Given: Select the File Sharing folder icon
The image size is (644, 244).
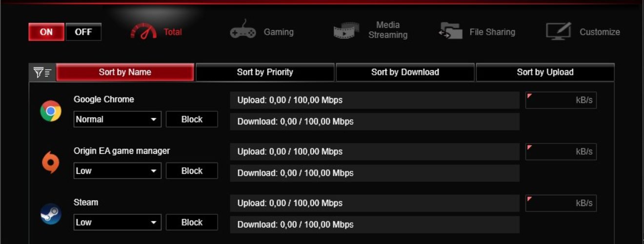Looking at the screenshot, I should tap(450, 31).
